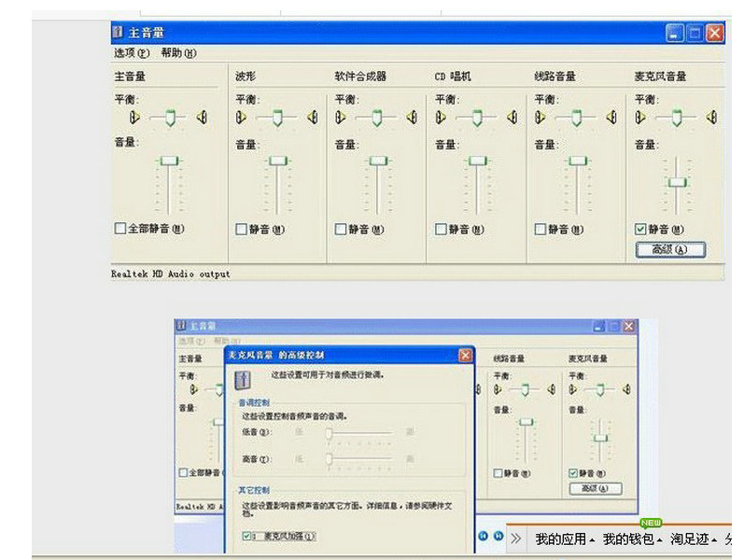Click left speaker icon of 主音量 balance, top
This screenshot has width=744, height=560.
134,117
